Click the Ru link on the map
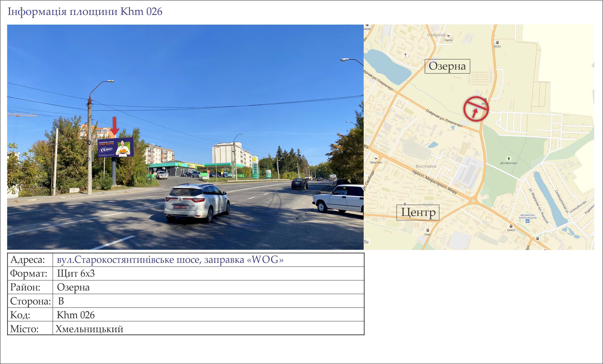 pyautogui.click(x=366, y=241)
